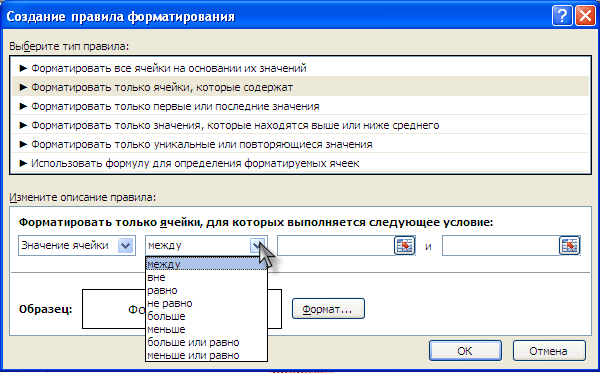The height and width of the screenshot is (373, 600).
Task: Select rule about values above or below average
Action: (300, 125)
